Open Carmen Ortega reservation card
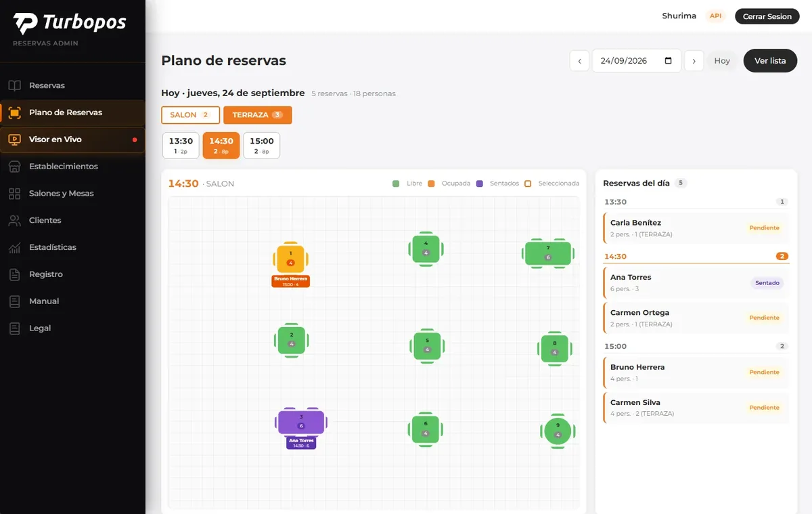Image resolution: width=812 pixels, height=514 pixels. point(696,318)
